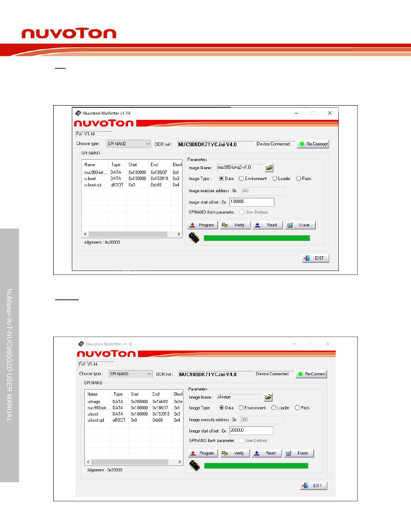
Task: Click the start offset field containing 200000
Action: pos(251,431)
